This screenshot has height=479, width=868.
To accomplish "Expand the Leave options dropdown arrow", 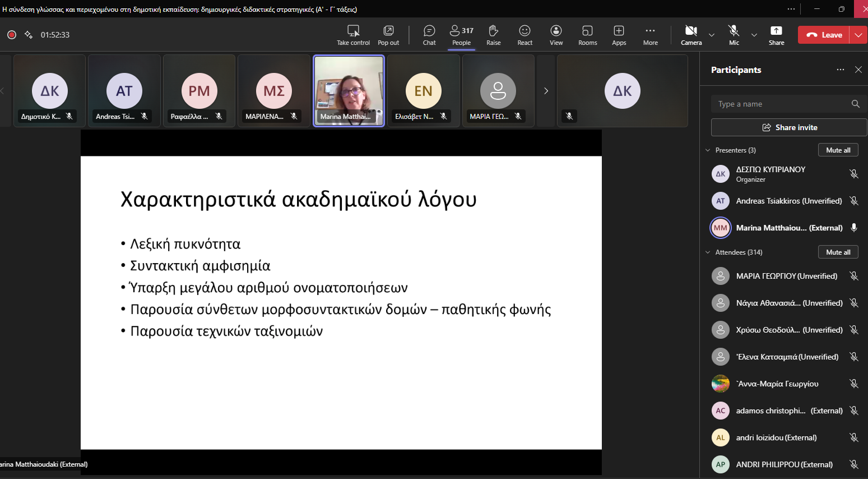I will click(x=858, y=35).
